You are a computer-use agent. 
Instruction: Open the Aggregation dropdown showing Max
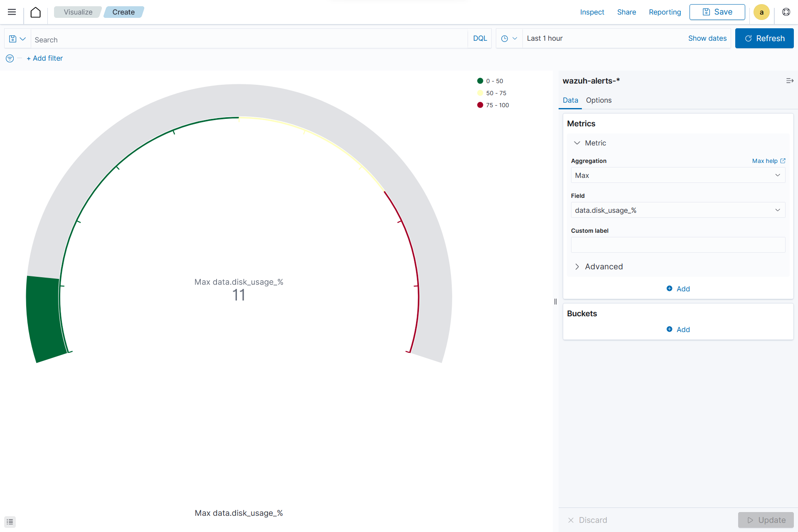click(x=678, y=175)
